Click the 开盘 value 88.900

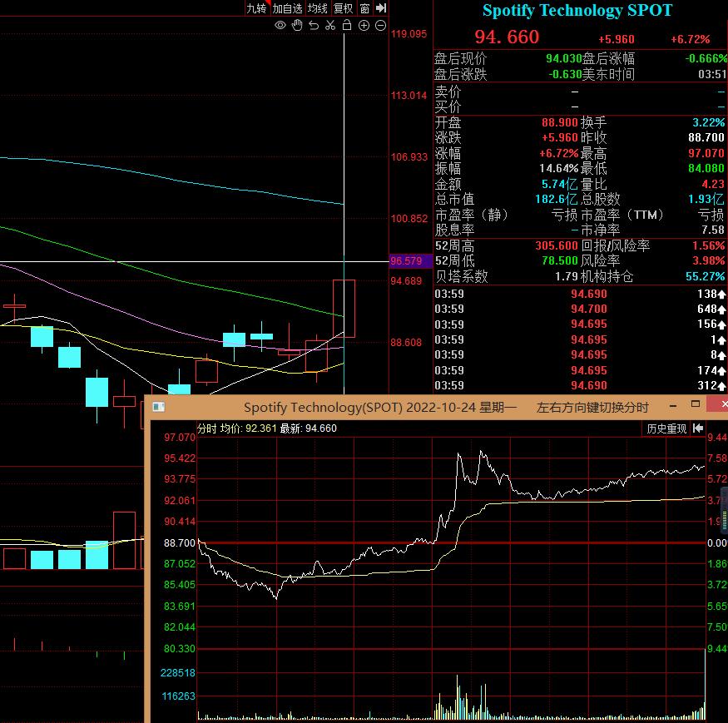[560, 122]
